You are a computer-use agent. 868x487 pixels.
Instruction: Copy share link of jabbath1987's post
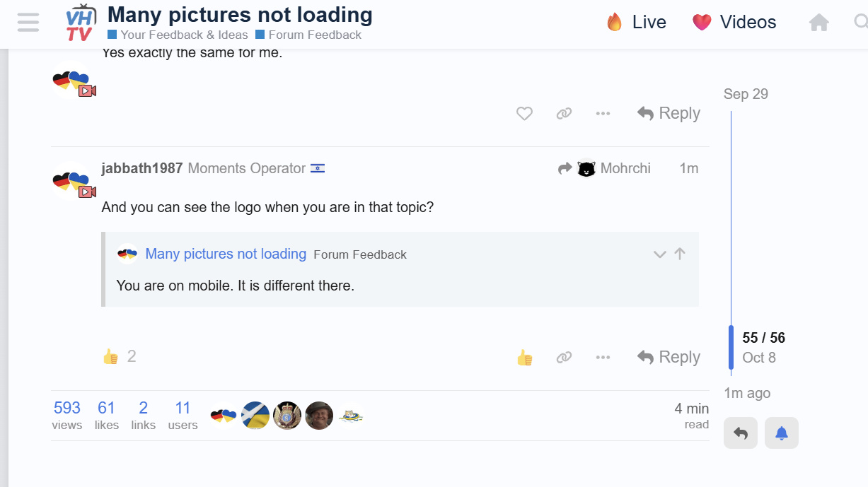564,358
